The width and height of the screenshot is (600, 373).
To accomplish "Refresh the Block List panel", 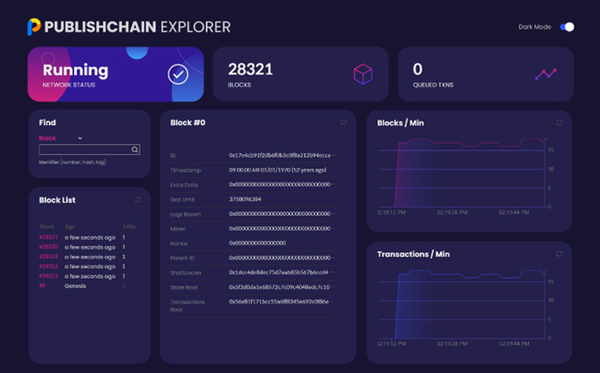I will pyautogui.click(x=138, y=200).
